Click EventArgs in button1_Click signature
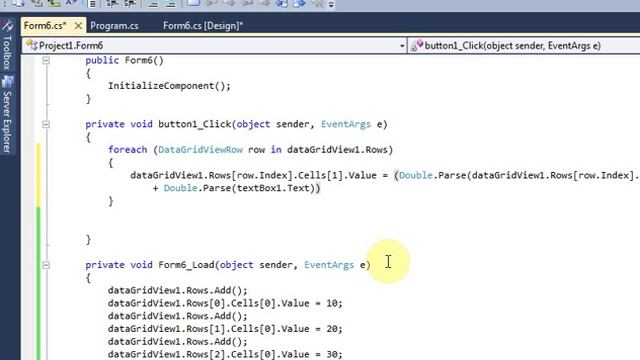640x360 pixels. (x=346, y=124)
